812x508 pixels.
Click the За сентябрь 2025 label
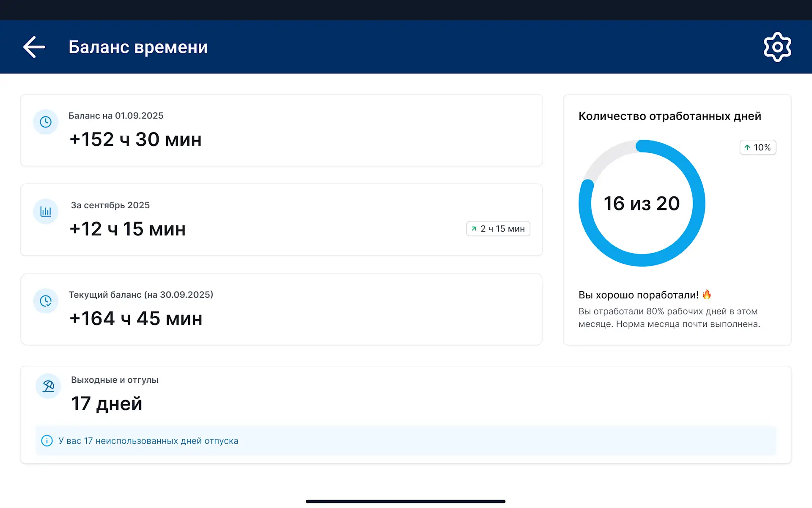[110, 205]
